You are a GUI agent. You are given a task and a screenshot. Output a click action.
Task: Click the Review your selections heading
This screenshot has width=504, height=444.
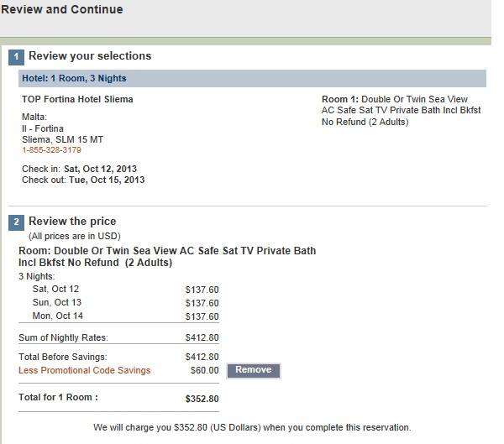click(x=90, y=56)
